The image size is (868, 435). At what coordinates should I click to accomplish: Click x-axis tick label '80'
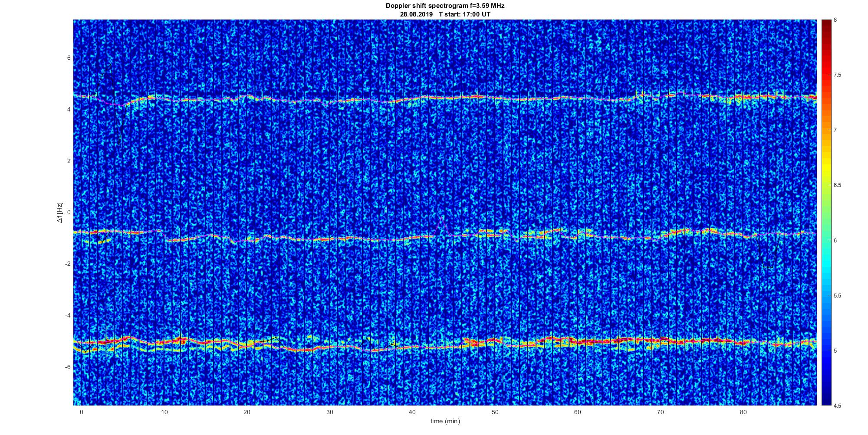[x=743, y=412]
